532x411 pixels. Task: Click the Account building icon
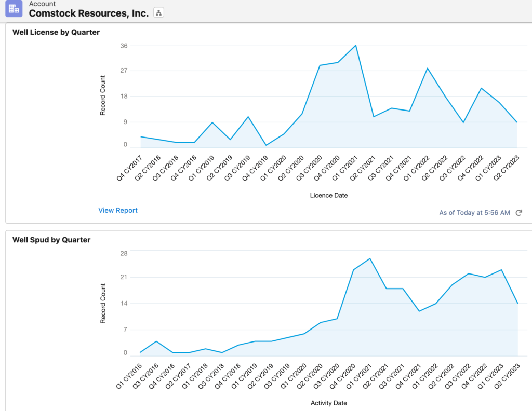point(14,8)
